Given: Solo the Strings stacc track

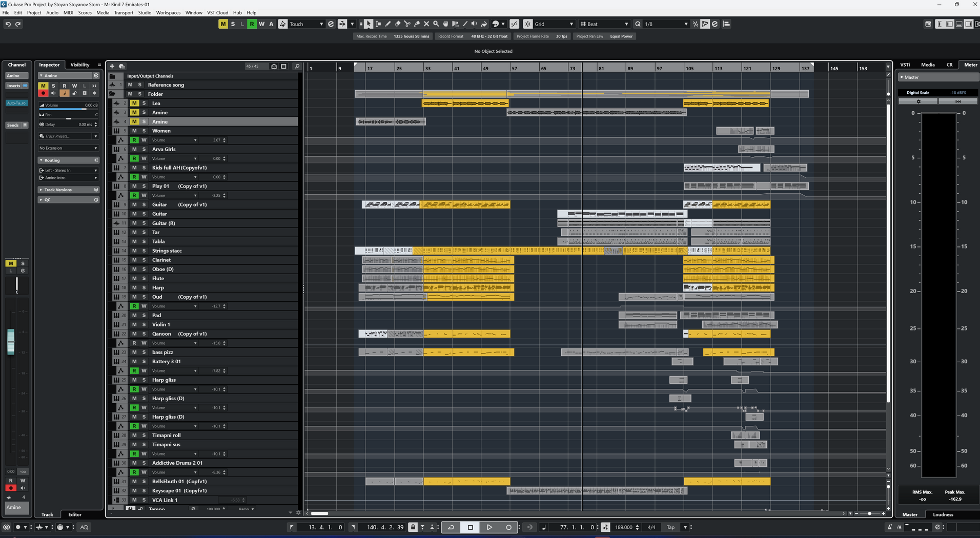Looking at the screenshot, I should 144,251.
